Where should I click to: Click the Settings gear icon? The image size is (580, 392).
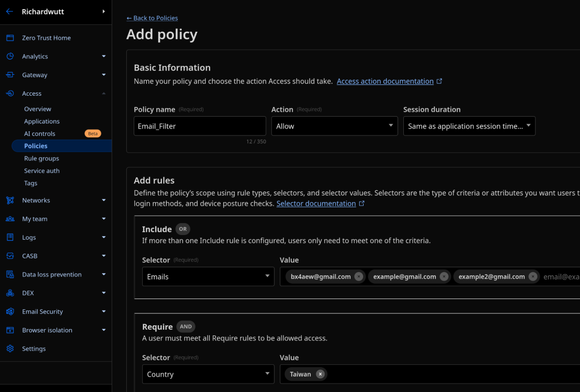10,349
